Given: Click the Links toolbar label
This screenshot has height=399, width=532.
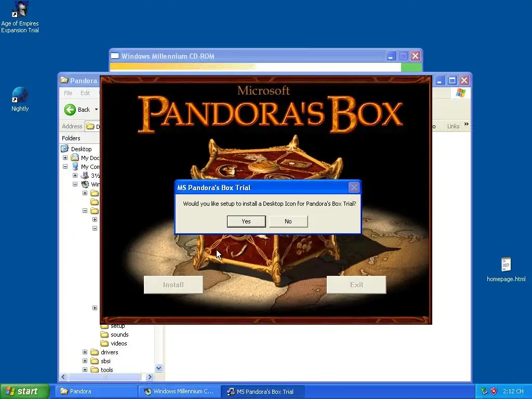Looking at the screenshot, I should coord(453,126).
